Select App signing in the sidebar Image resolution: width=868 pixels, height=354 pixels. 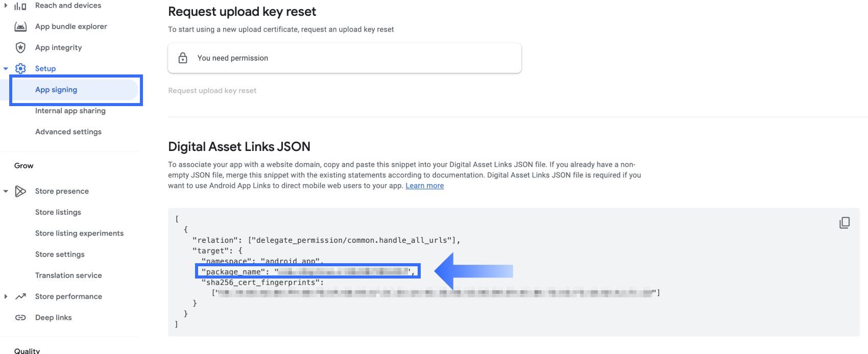click(x=76, y=90)
